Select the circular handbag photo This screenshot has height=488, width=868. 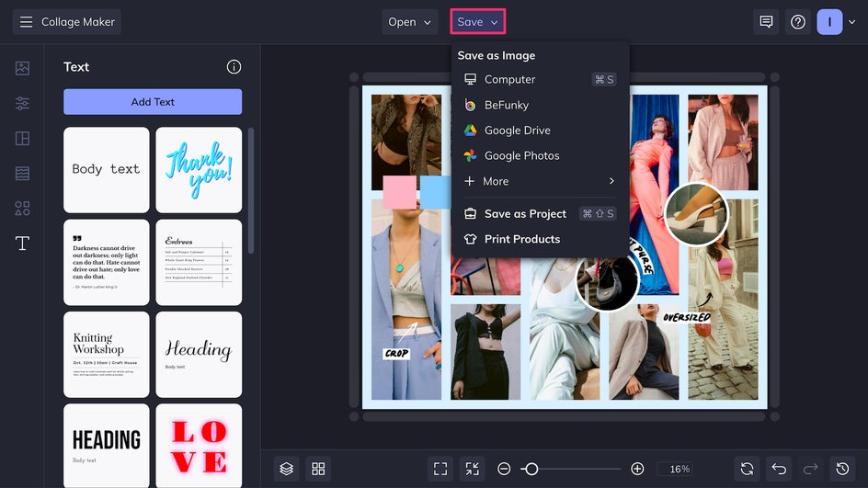[607, 281]
